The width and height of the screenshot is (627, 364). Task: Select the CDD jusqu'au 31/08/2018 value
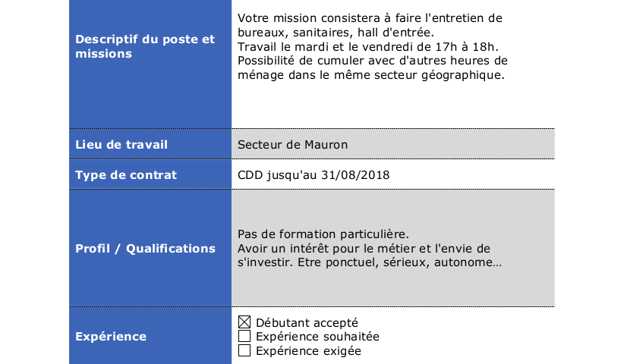click(x=313, y=175)
